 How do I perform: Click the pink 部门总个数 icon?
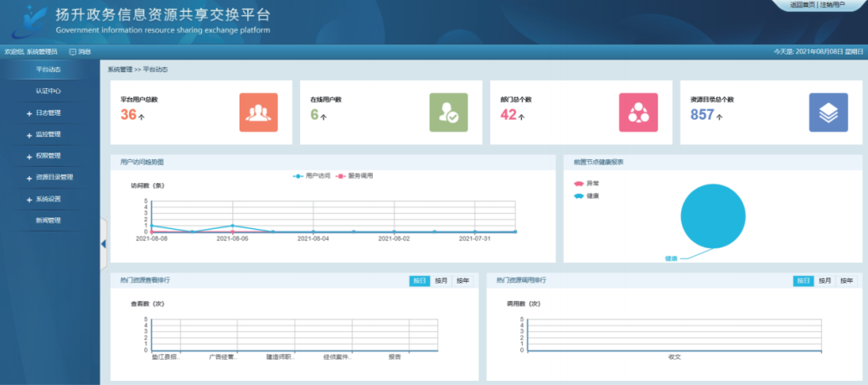tap(638, 112)
